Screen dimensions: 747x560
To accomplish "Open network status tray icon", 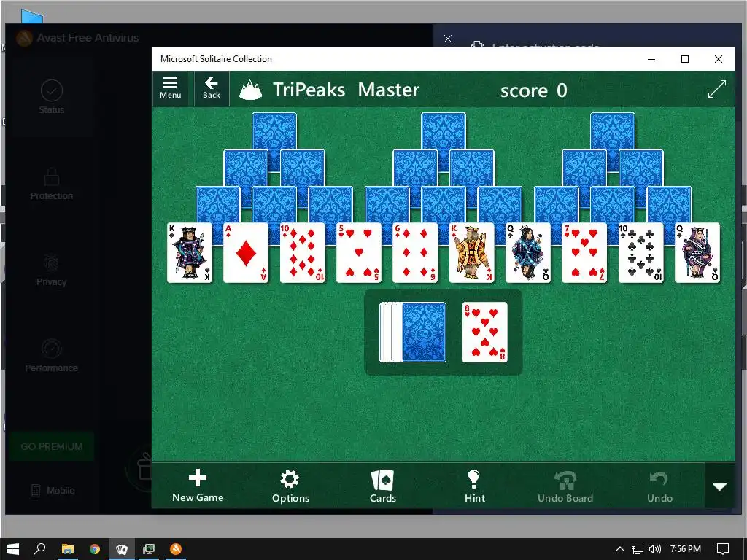I will point(638,549).
